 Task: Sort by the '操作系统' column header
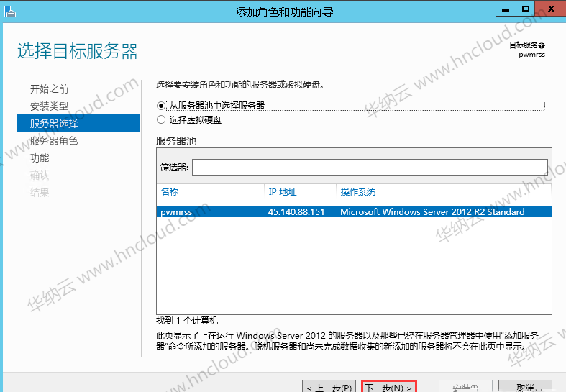coord(357,191)
